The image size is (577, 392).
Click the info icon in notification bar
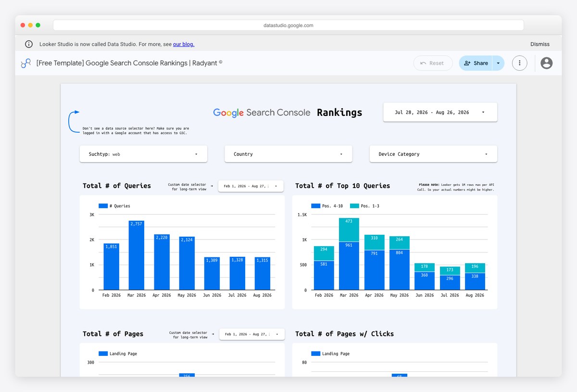coord(29,44)
